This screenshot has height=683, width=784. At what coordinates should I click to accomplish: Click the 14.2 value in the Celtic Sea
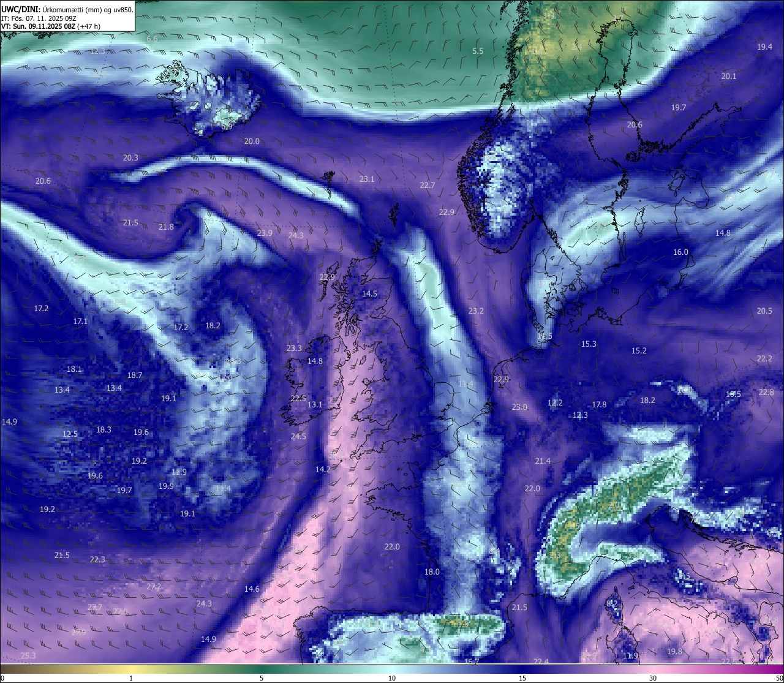point(323,469)
